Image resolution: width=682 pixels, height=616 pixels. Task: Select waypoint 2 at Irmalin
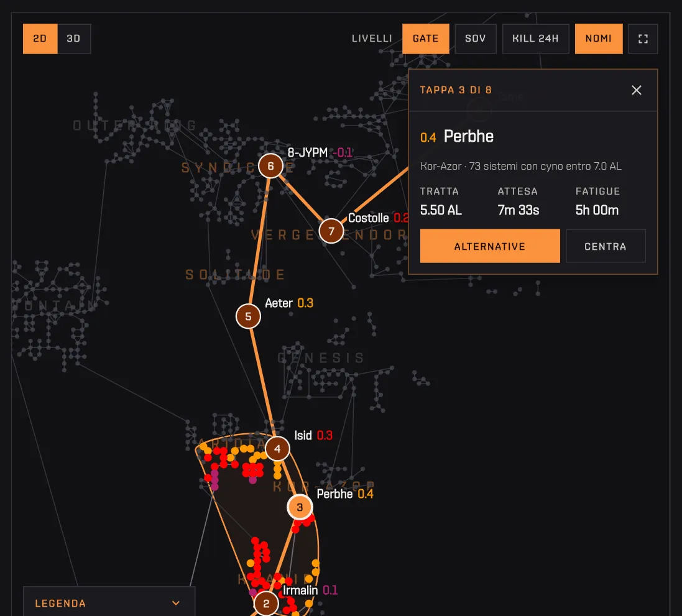266,604
